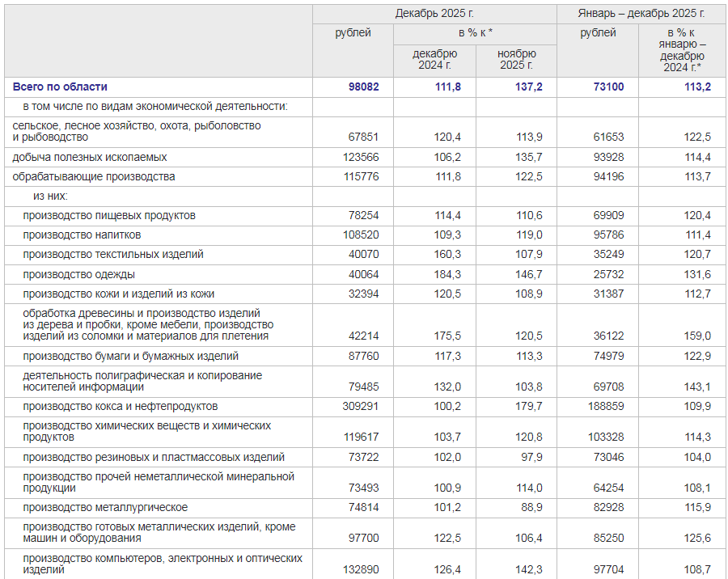Click 'производство резиновых и пластмассовых изделий'
728x579 pixels.
(x=154, y=457)
